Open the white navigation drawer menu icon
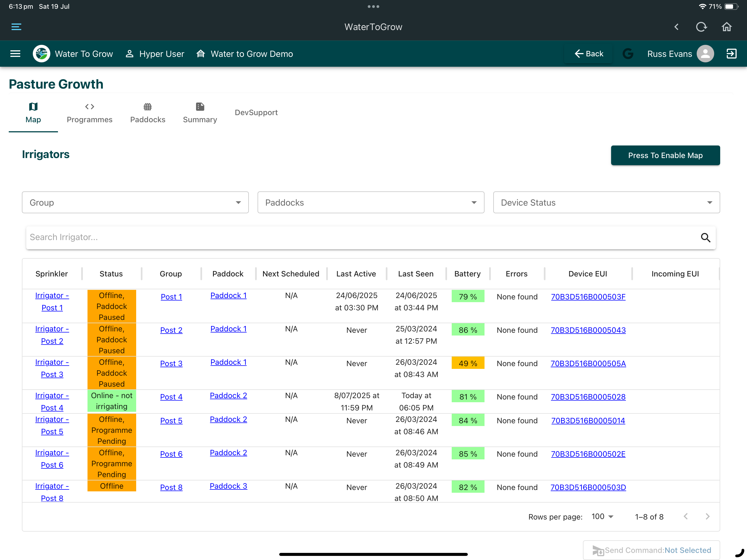 point(15,53)
